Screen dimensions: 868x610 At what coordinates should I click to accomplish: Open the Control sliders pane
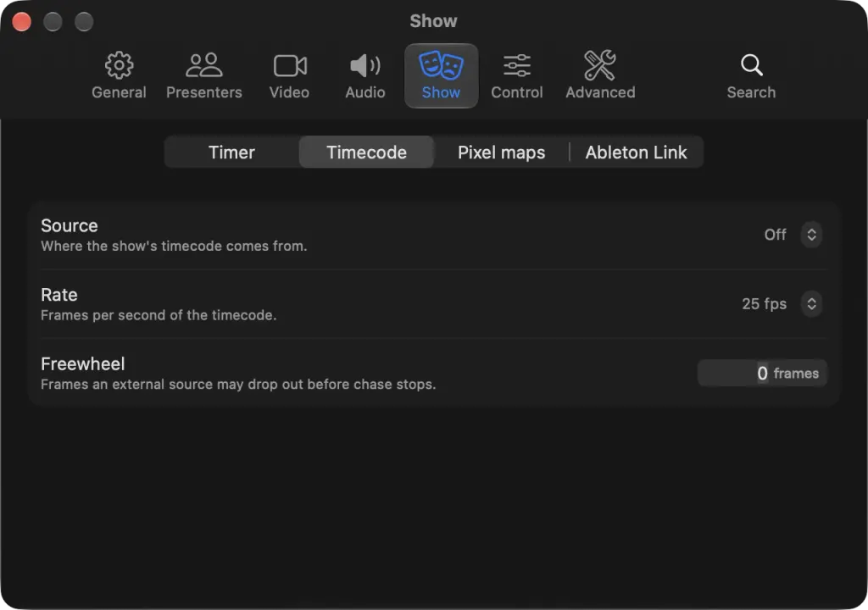coord(517,76)
